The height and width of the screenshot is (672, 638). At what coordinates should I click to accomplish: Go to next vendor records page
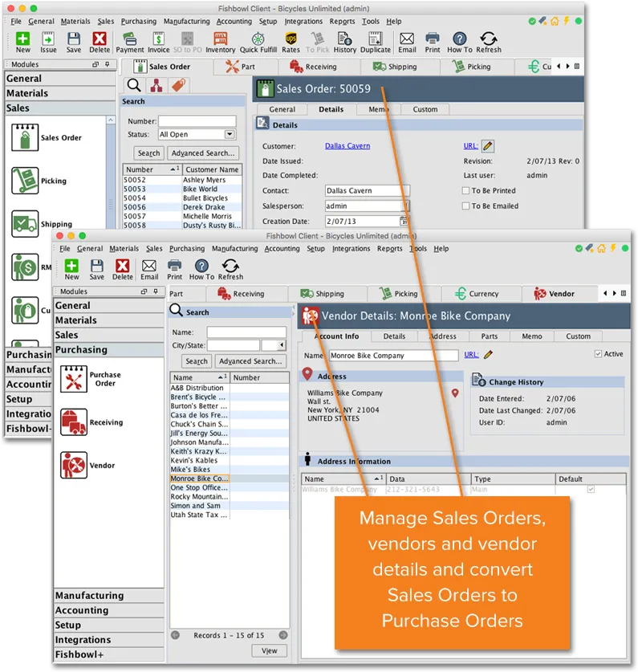282,635
